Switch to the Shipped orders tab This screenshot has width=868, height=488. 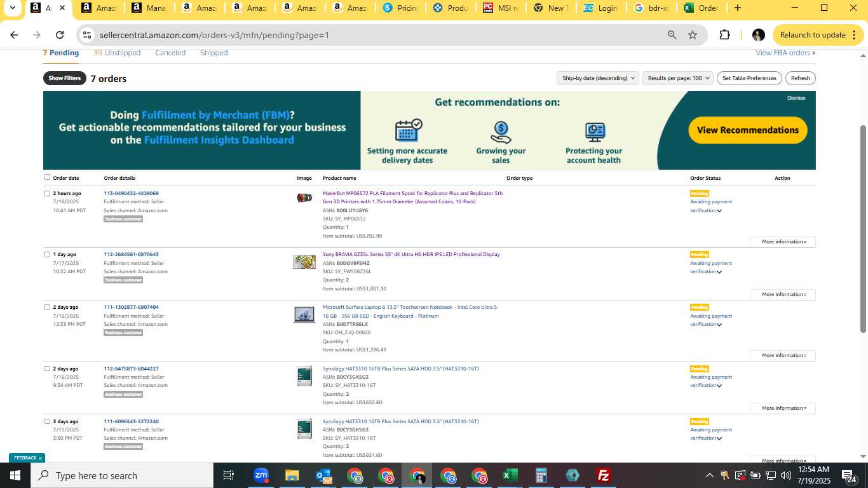coord(214,53)
